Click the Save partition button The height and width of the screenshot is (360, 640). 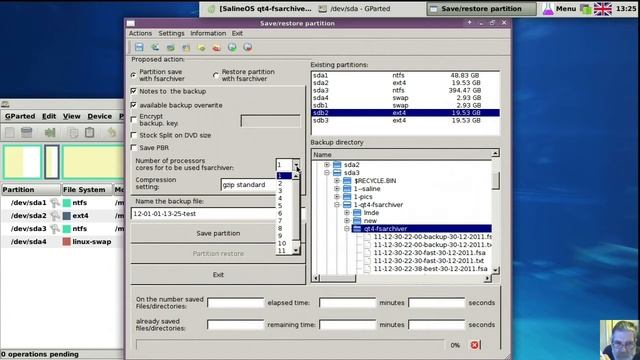(x=218, y=233)
